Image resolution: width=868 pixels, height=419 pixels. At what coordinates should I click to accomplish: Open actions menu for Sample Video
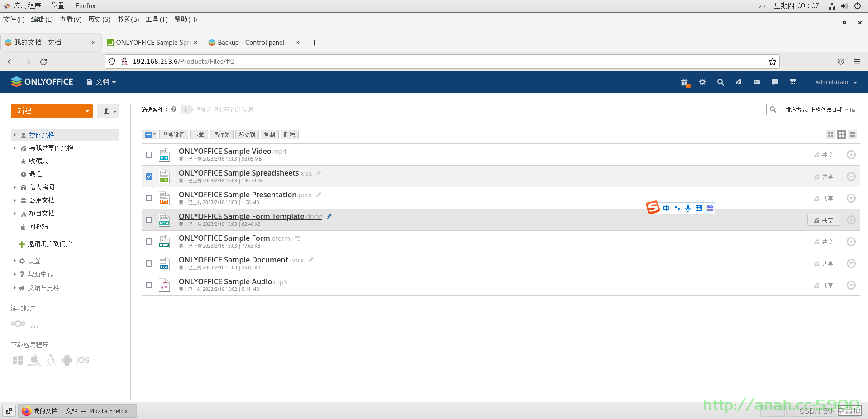[x=851, y=155]
